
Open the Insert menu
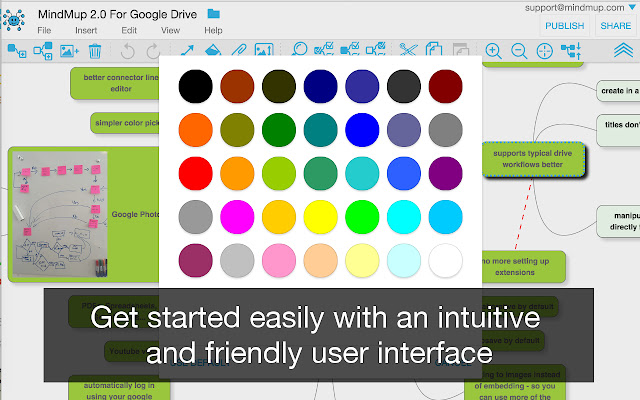click(x=86, y=30)
